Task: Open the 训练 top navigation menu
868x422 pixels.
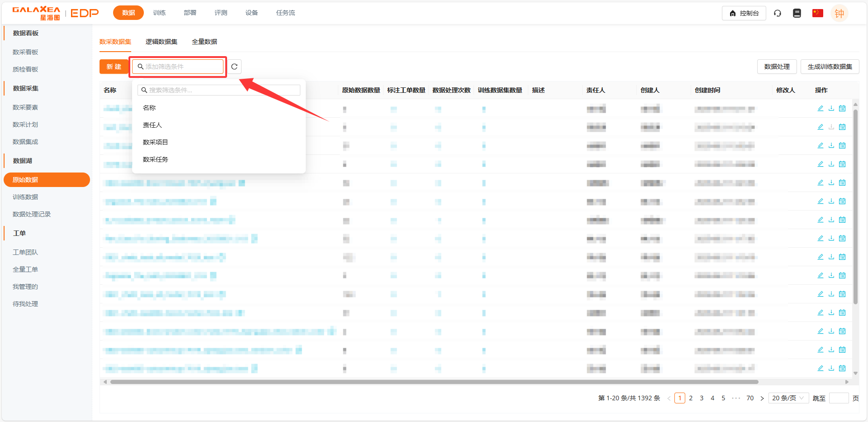Action: [x=159, y=13]
